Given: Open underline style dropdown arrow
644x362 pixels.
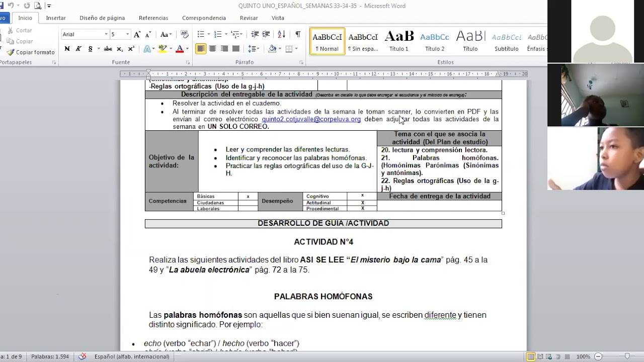Looking at the screenshot, I should tap(98, 49).
